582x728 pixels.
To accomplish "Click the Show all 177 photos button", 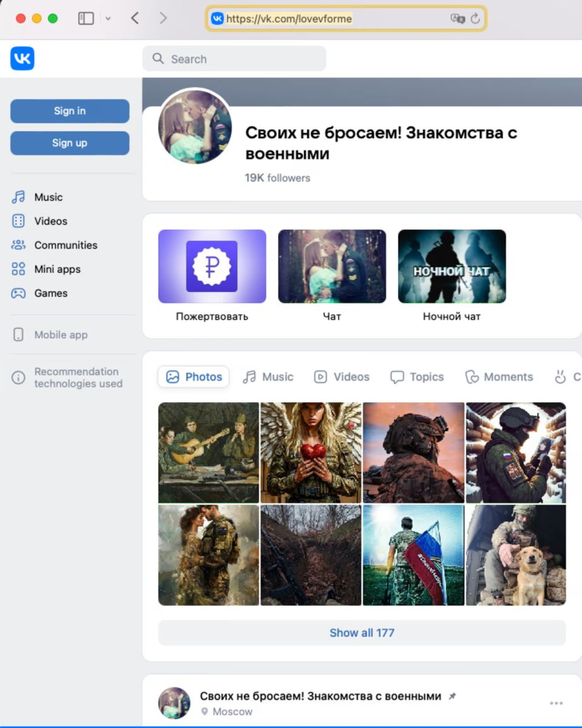I will pos(361,633).
